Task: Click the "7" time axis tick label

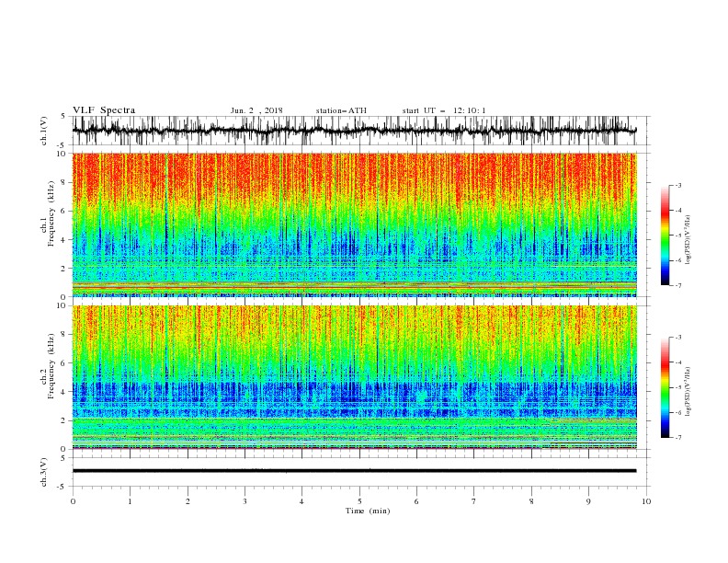Action: tap(474, 501)
